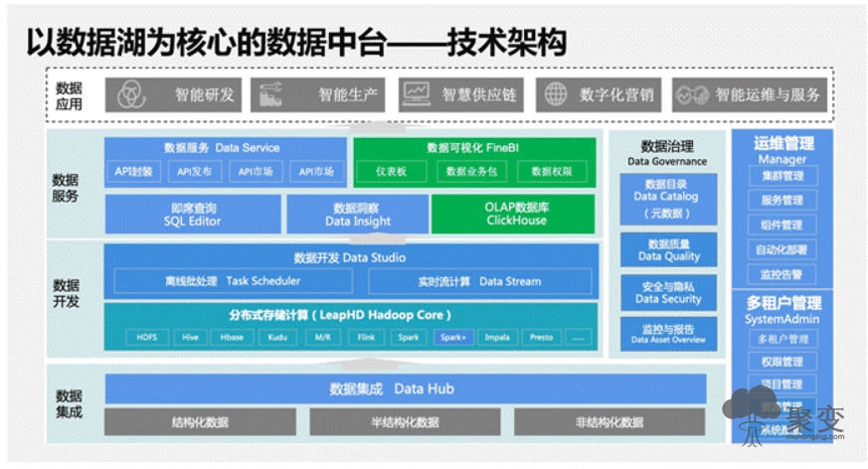Click the 数据权限 box
The image size is (868, 469).
[x=552, y=172]
